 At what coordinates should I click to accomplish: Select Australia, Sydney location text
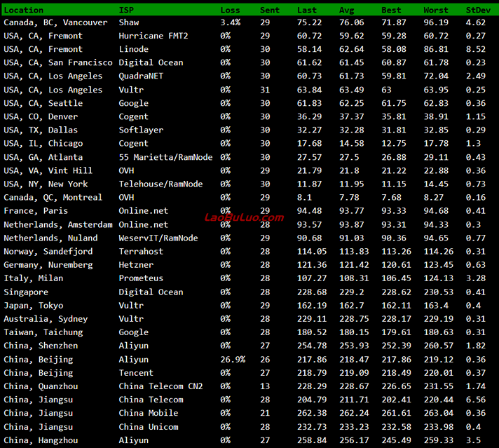46,320
